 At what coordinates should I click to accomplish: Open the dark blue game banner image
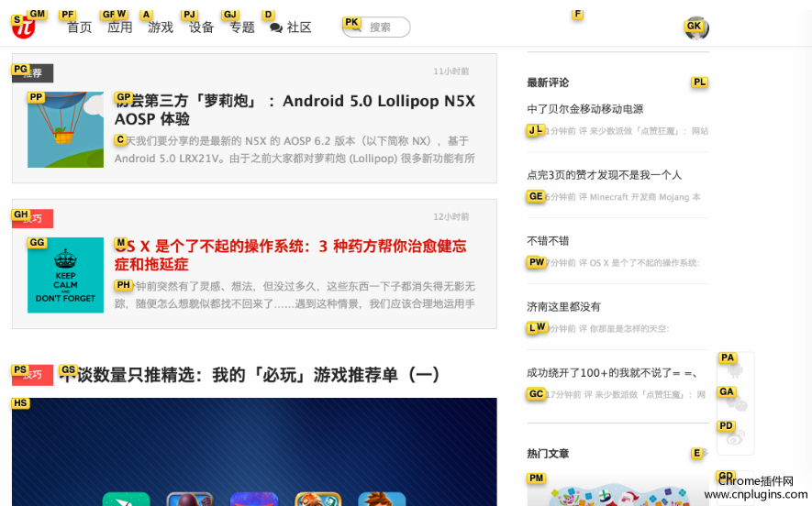tap(254, 452)
